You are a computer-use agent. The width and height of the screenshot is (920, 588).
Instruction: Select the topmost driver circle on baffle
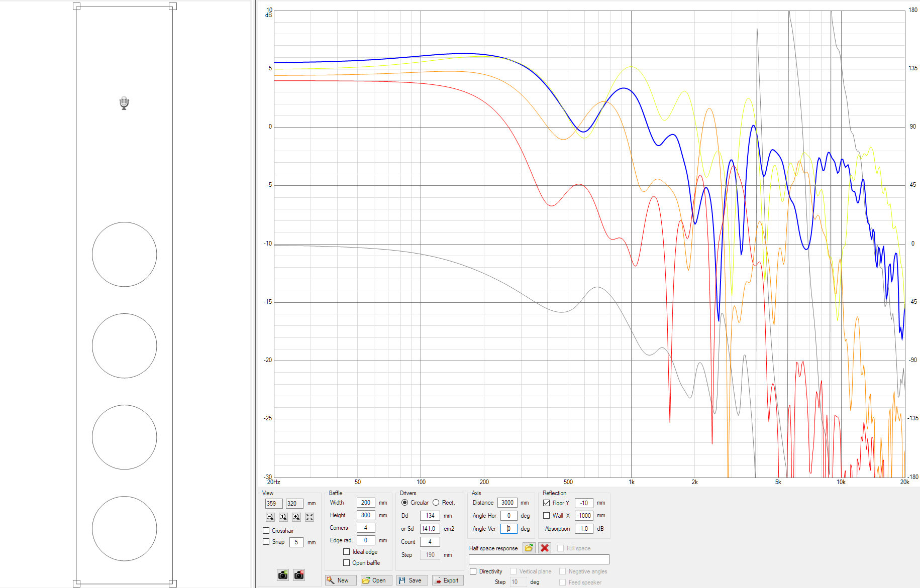(x=125, y=255)
